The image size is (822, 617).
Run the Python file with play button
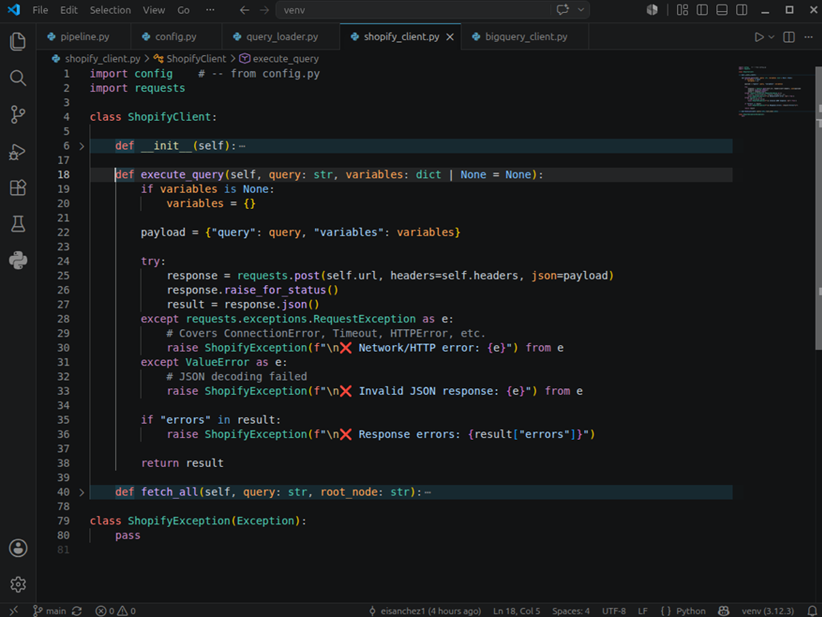coord(759,37)
